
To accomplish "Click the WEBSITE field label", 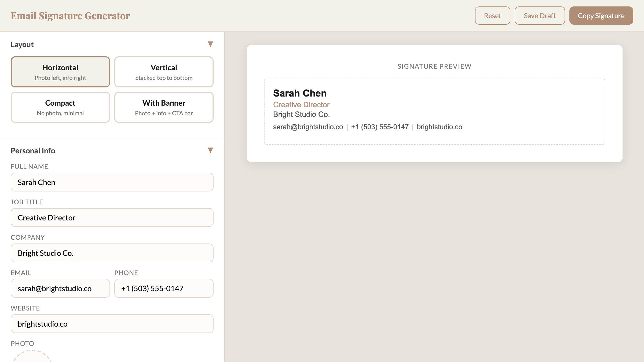I will click(x=25, y=308).
